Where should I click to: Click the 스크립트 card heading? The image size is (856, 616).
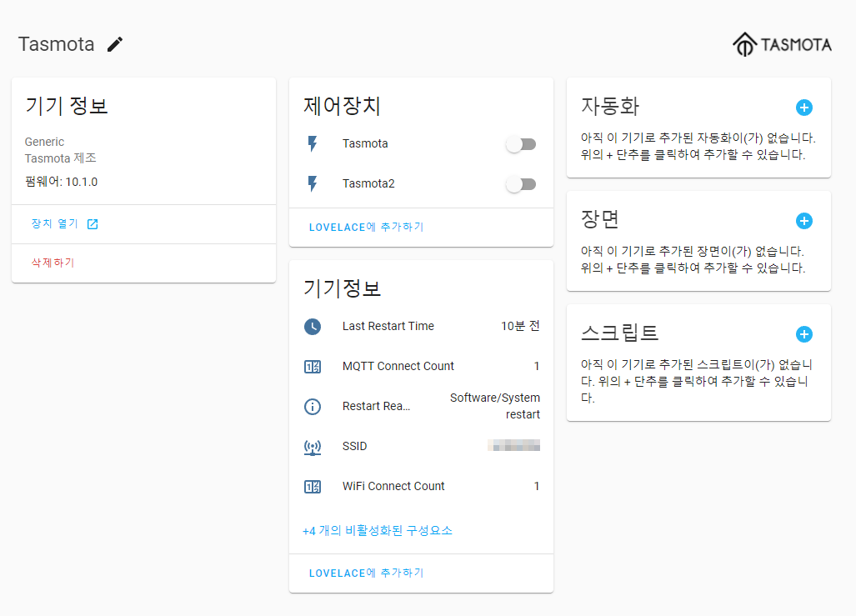[619, 333]
